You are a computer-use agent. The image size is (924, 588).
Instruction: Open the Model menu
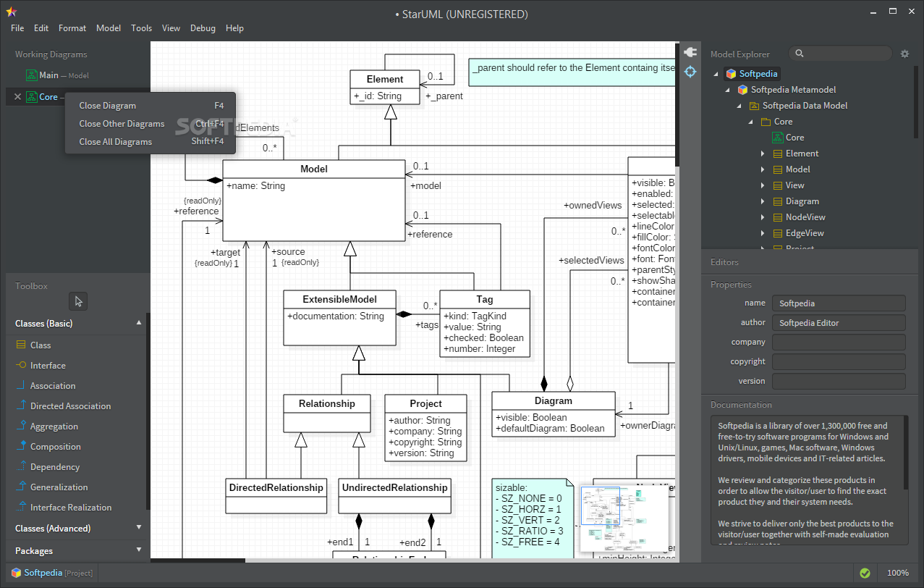[109, 28]
